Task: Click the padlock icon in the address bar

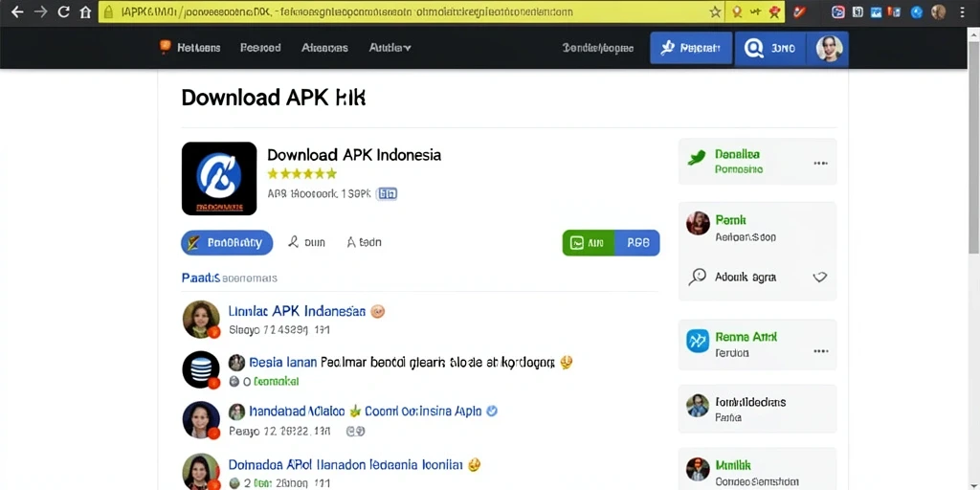Action: (x=108, y=11)
